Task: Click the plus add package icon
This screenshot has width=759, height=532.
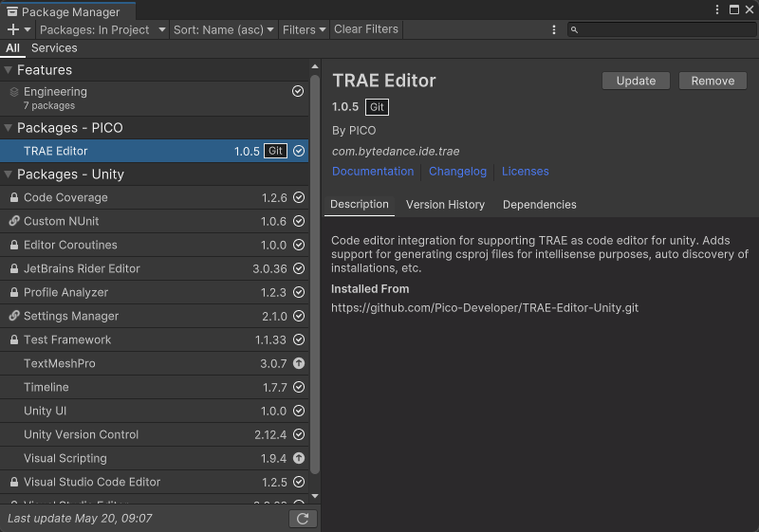Action: [13, 29]
